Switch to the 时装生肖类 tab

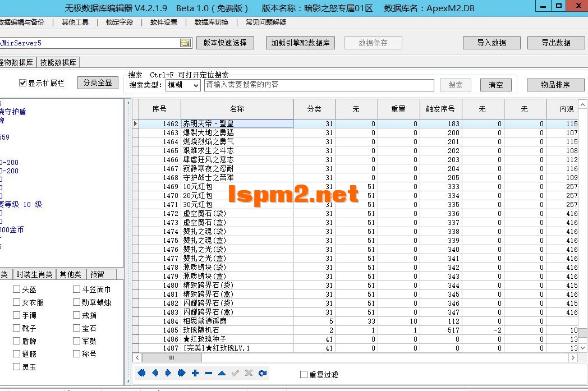pos(34,274)
